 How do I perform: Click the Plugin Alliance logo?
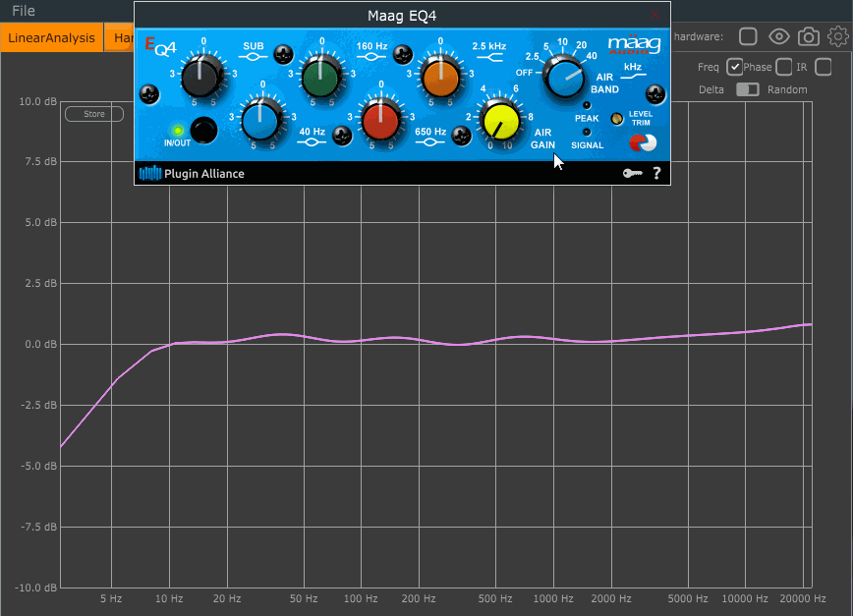192,174
